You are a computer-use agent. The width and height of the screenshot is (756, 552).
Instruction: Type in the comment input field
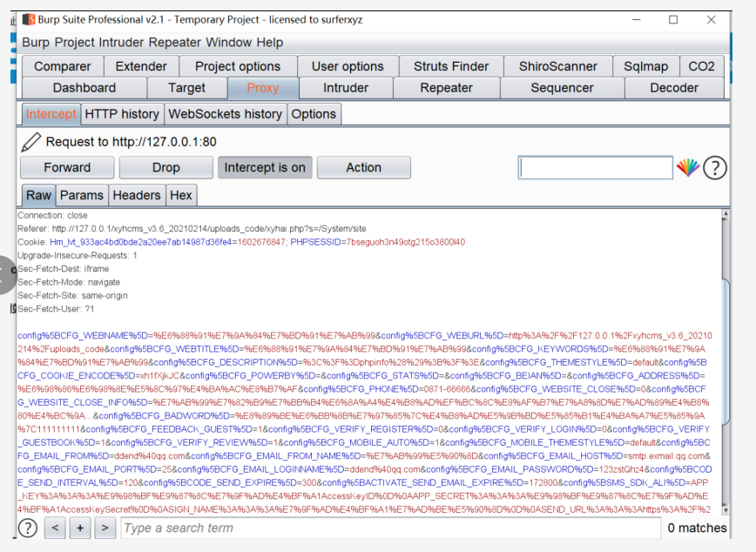[595, 168]
